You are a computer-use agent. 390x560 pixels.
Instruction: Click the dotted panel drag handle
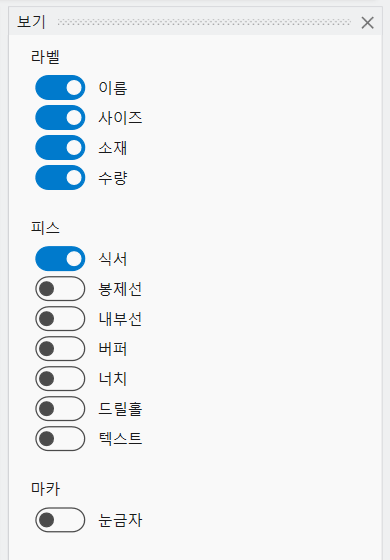pyautogui.click(x=204, y=22)
